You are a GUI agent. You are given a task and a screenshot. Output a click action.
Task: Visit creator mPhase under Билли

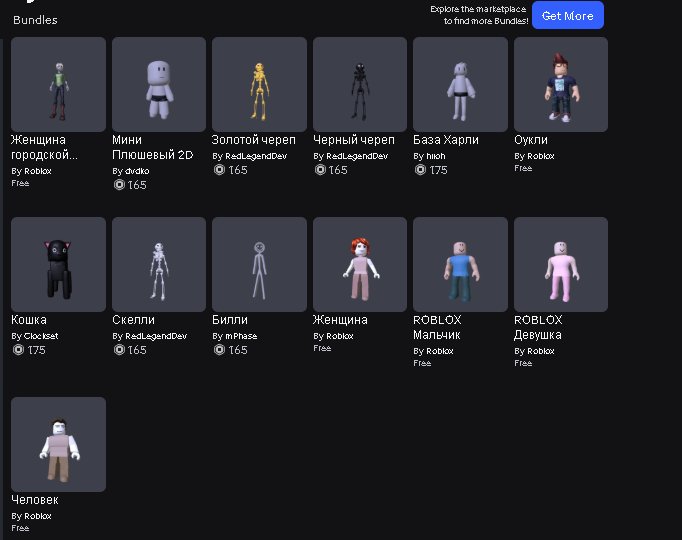pyautogui.click(x=241, y=336)
